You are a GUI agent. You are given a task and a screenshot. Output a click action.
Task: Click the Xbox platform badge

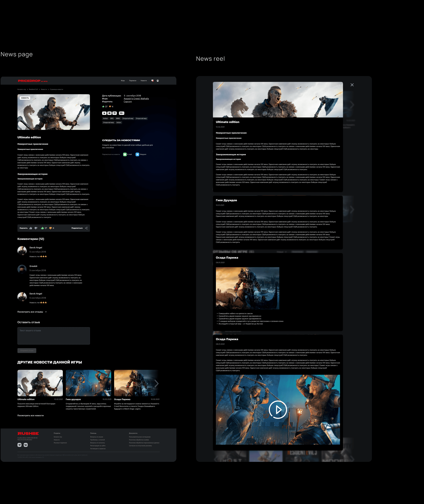pyautogui.click(x=104, y=113)
